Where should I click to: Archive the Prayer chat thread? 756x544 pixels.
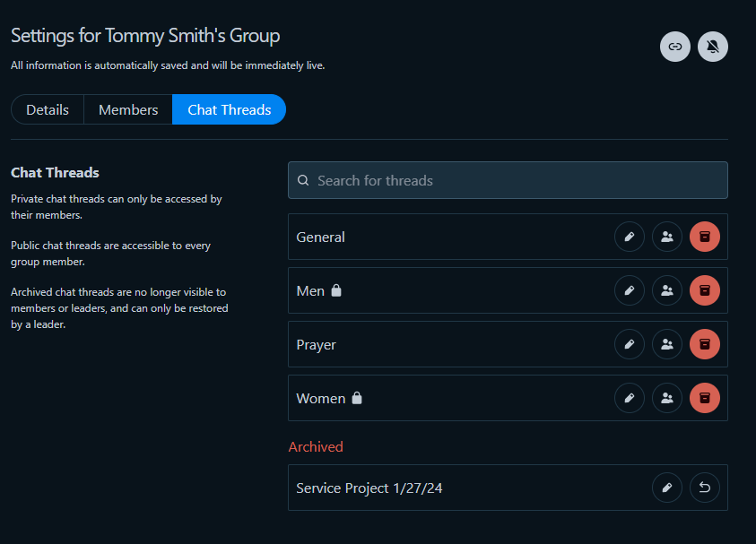point(704,344)
